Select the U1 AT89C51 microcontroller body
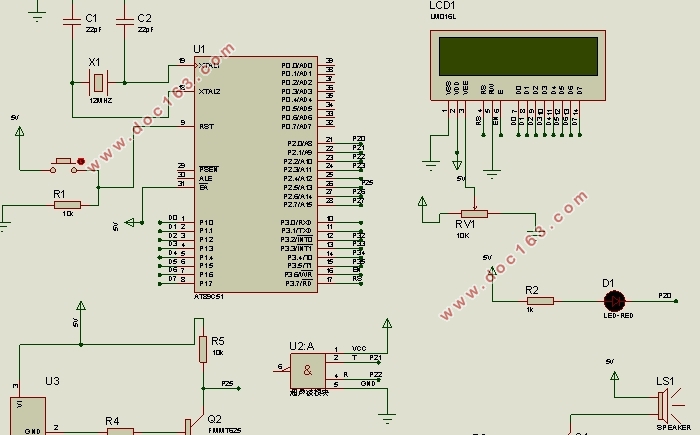 point(256,175)
